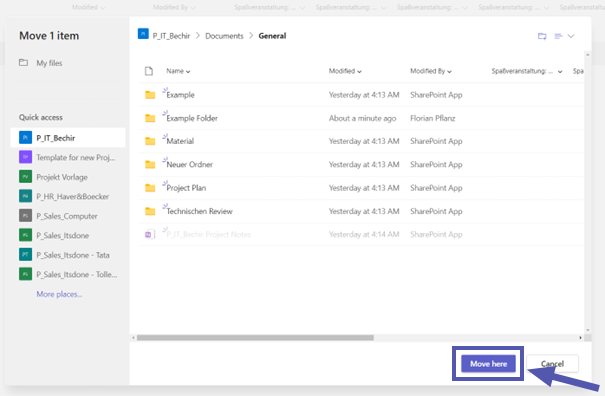
Task: Click the Florian Pflanz modified-by cell
Action: [x=433, y=118]
